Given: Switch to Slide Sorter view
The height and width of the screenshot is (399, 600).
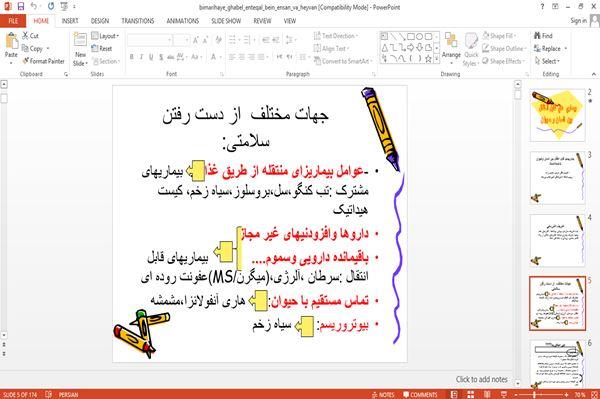Looking at the screenshot, I should pos(470,394).
